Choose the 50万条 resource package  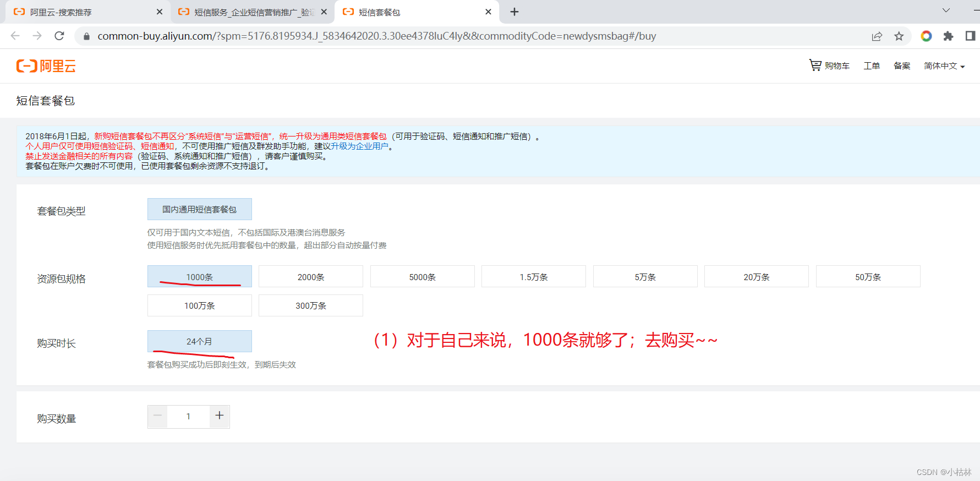pyautogui.click(x=868, y=276)
